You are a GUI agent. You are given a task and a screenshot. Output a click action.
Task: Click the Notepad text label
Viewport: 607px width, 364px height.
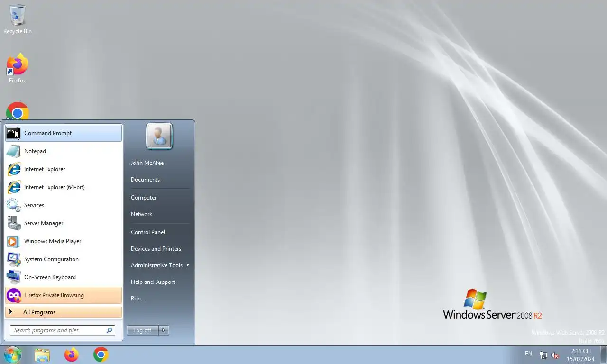(35, 151)
